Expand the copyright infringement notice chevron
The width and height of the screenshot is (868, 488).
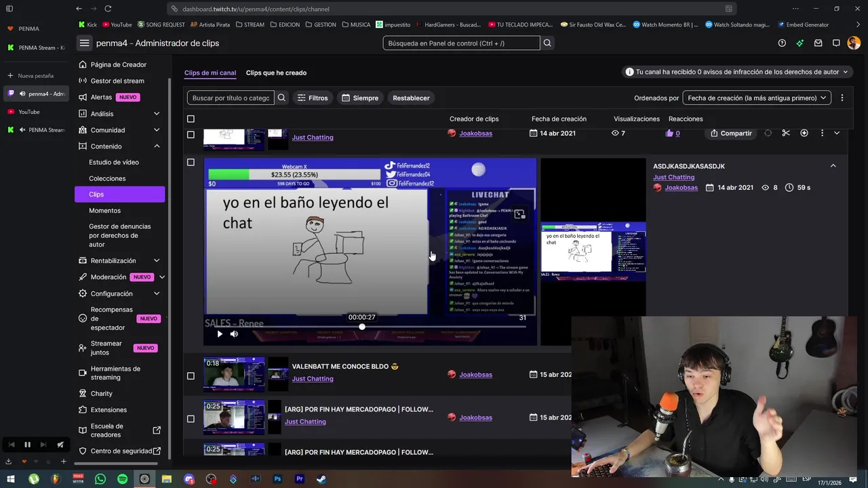[x=846, y=72]
